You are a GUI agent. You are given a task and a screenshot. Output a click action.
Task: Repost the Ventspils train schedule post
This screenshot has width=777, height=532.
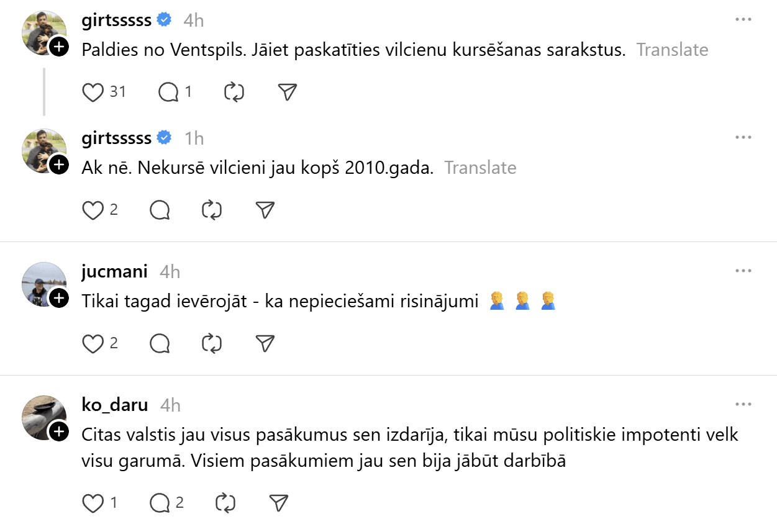[234, 92]
